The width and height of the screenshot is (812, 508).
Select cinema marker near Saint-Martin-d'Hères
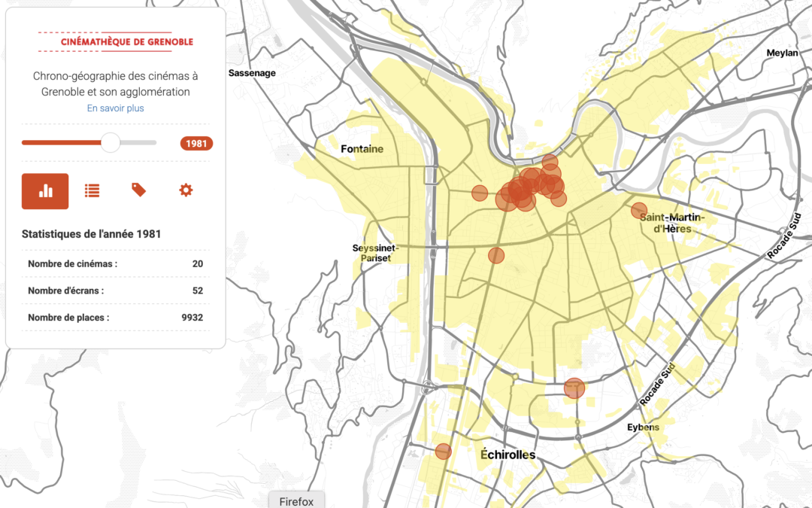point(639,211)
